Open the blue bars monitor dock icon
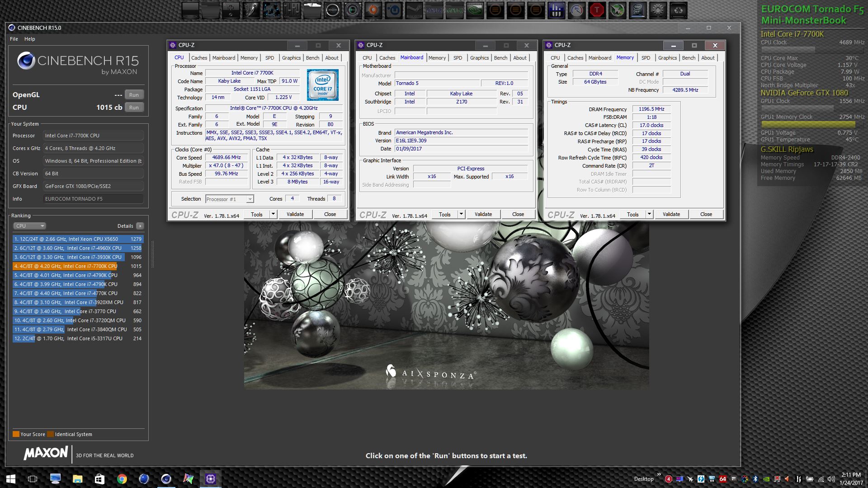The height and width of the screenshot is (488, 868). point(557,10)
